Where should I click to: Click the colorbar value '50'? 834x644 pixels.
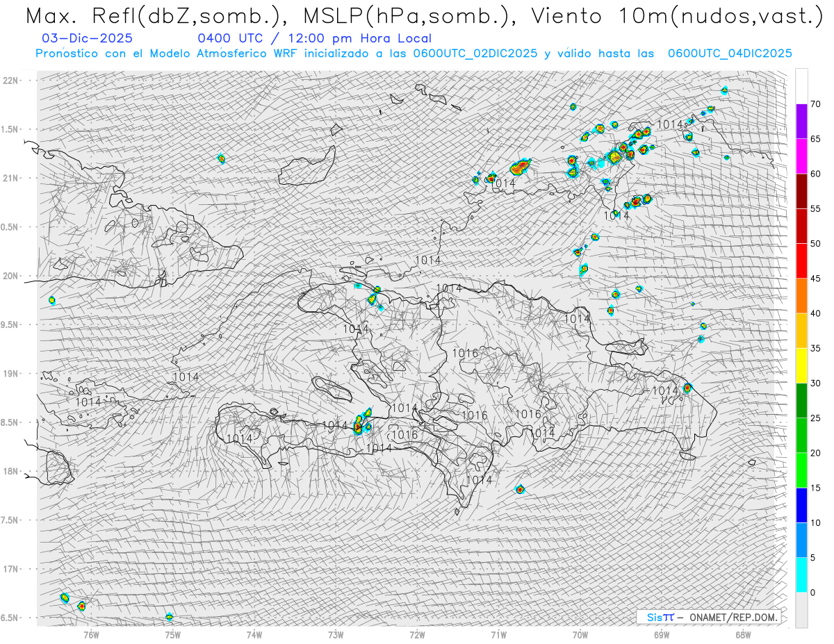coord(815,244)
